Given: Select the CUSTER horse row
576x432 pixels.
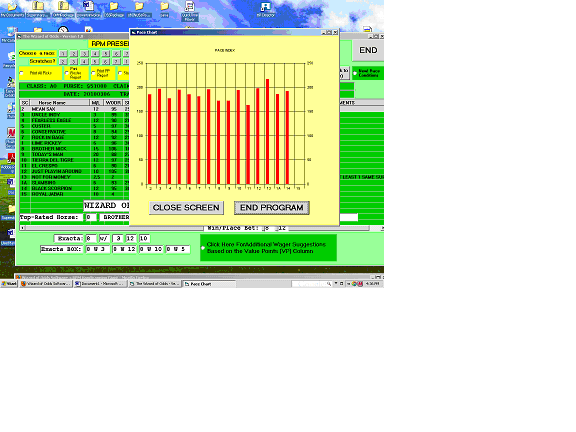Looking at the screenshot, I should 75,126.
